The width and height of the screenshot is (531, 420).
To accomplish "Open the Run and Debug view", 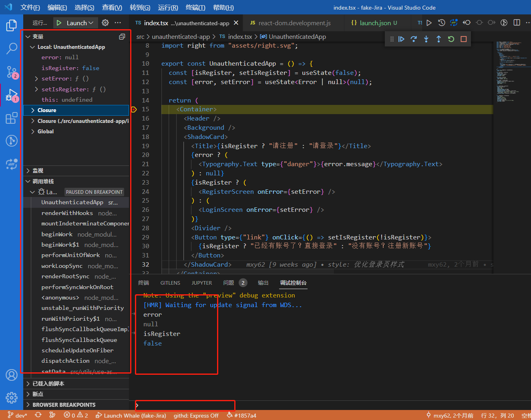I will (x=12, y=95).
